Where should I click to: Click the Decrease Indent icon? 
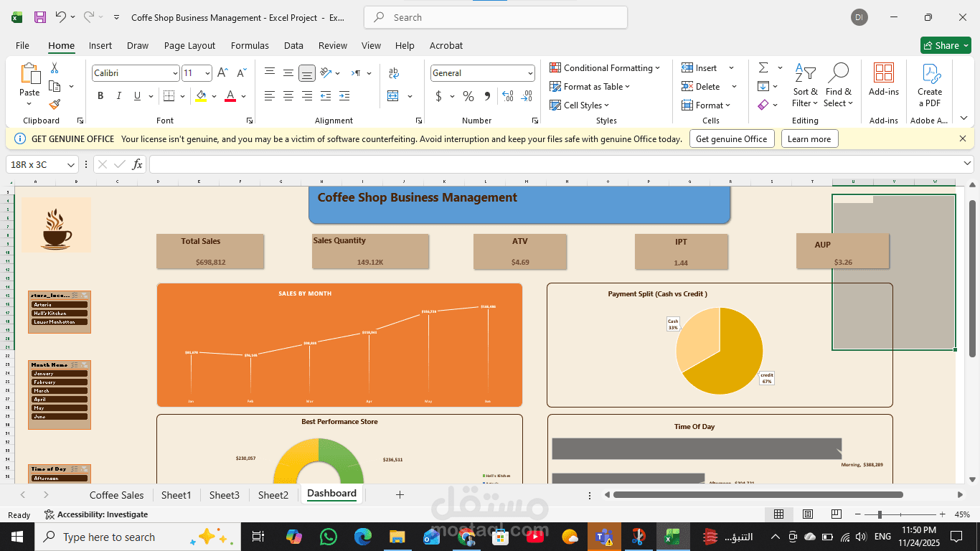pyautogui.click(x=326, y=96)
